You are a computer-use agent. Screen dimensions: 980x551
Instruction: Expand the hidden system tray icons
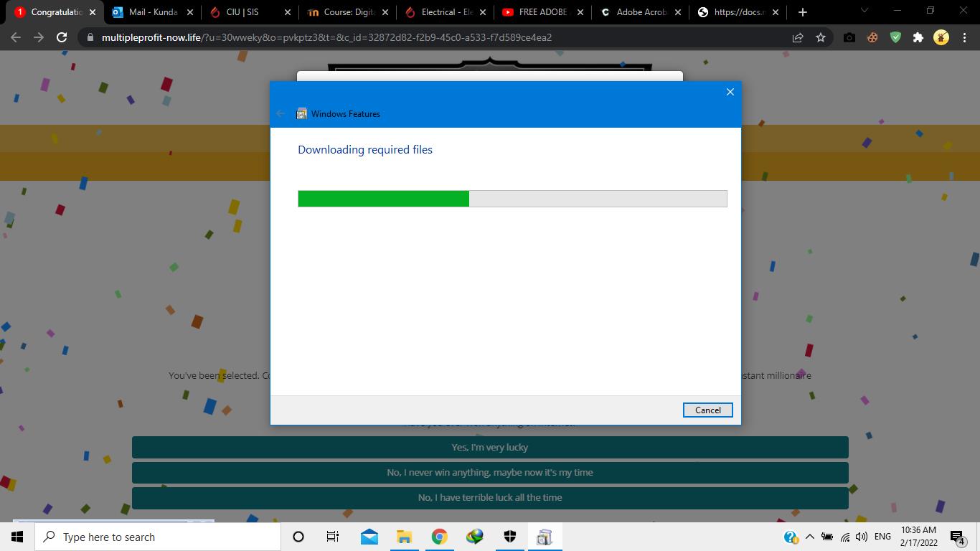pos(810,537)
